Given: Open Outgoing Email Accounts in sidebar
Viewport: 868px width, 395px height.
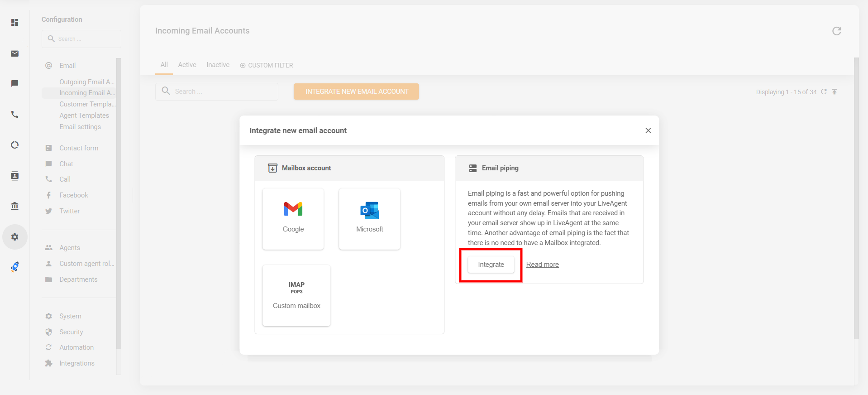Looking at the screenshot, I should tap(86, 82).
